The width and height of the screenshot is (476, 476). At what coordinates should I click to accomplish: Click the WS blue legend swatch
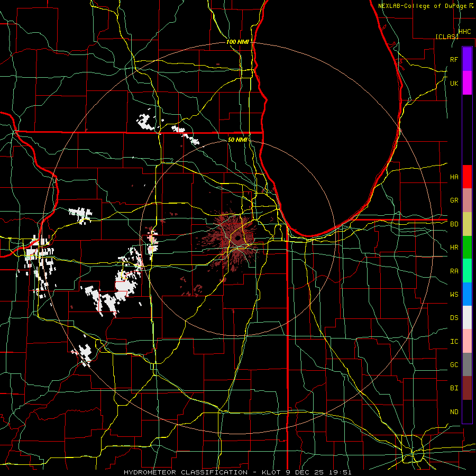(x=467, y=294)
